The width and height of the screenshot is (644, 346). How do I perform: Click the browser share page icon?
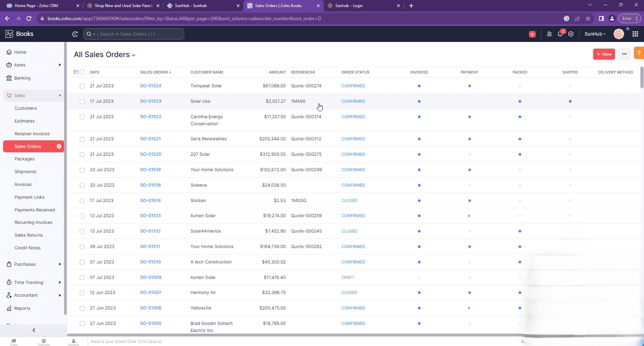(577, 19)
